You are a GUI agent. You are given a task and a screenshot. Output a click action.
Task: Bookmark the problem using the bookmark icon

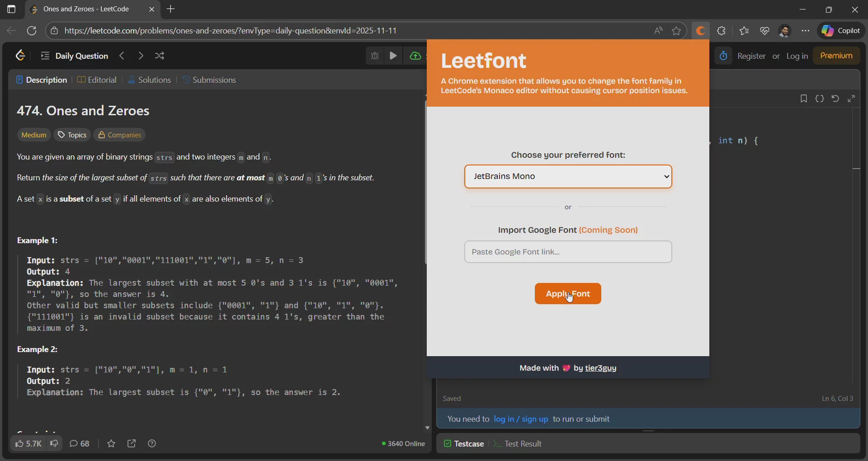coord(804,99)
